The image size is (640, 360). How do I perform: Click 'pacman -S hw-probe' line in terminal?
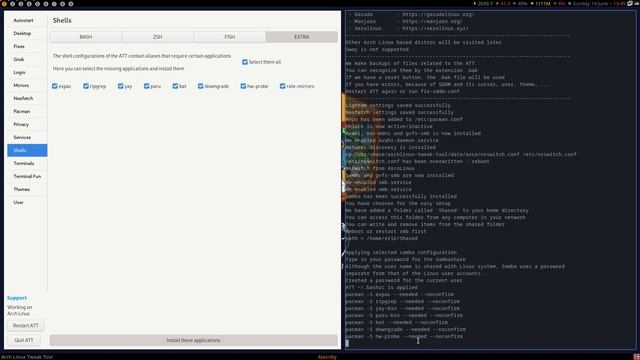404,336
